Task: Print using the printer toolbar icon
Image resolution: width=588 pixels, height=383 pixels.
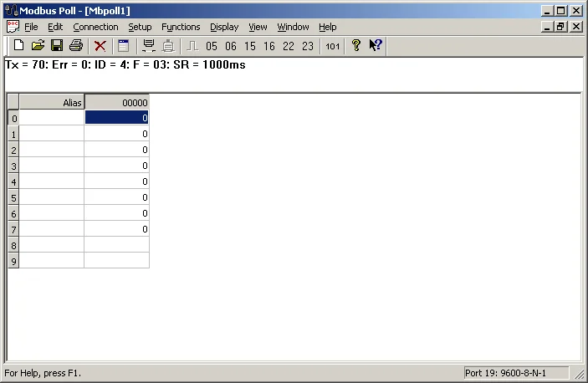Action: [76, 46]
